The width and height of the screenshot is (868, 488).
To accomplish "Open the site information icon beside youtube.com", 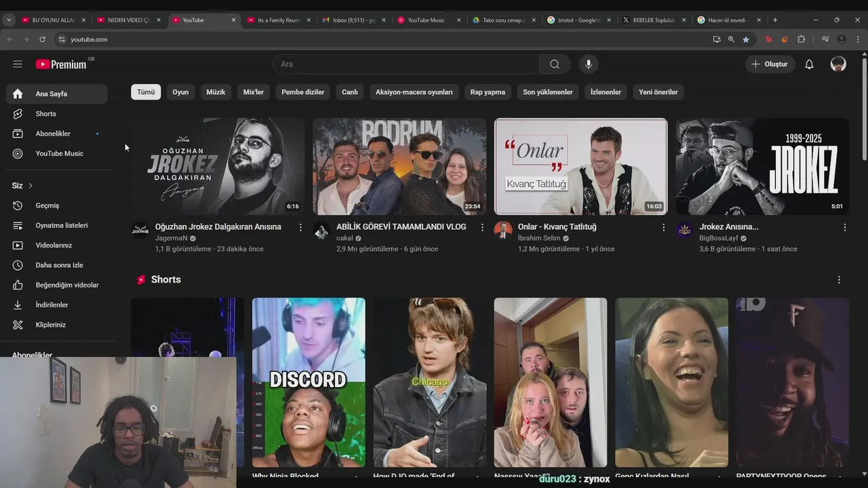I will tap(62, 39).
